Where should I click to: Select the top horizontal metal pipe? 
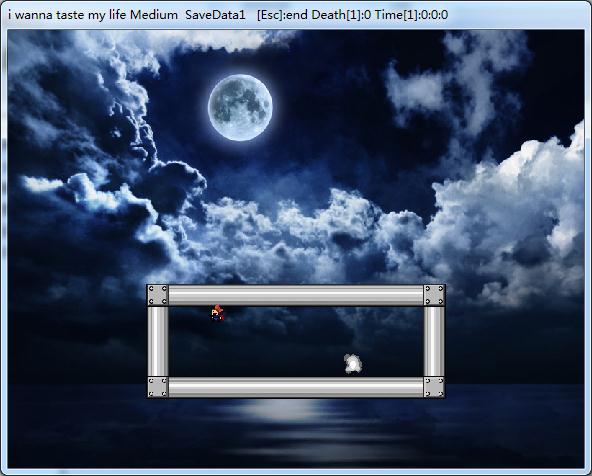pyautogui.click(x=296, y=295)
